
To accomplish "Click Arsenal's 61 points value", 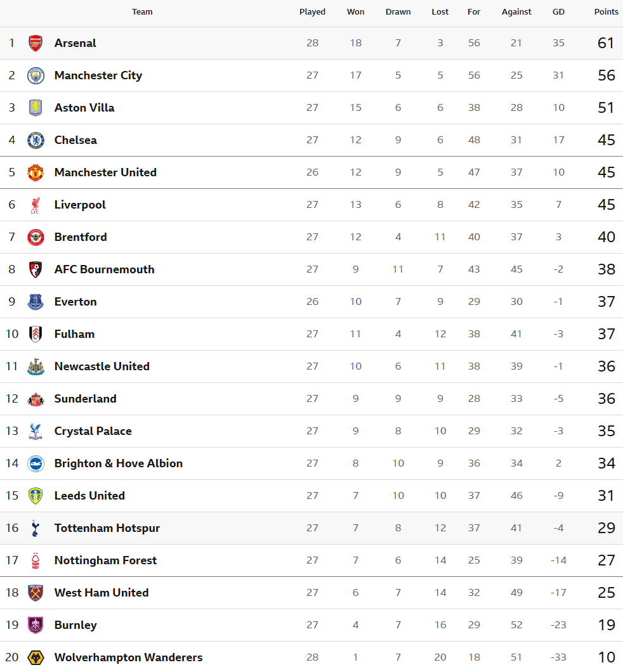I will pos(606,43).
